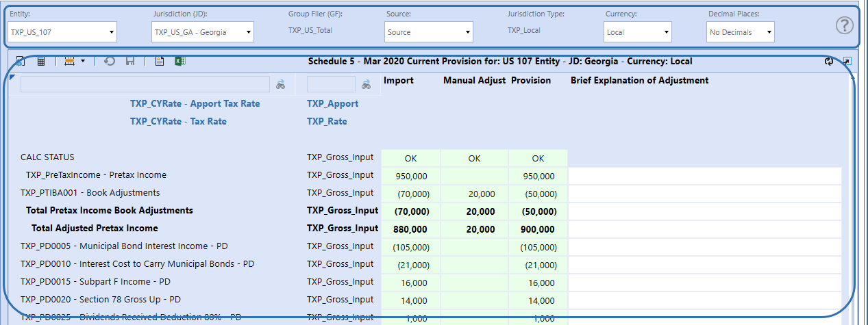Screen dimensions: 868x325
Task: Click the TXP_Rate link
Action: point(327,122)
